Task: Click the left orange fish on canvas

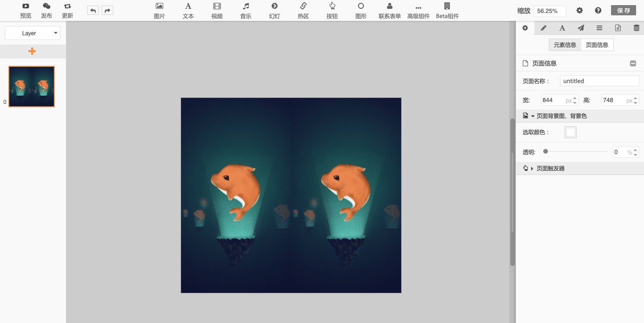Action: 236,192
